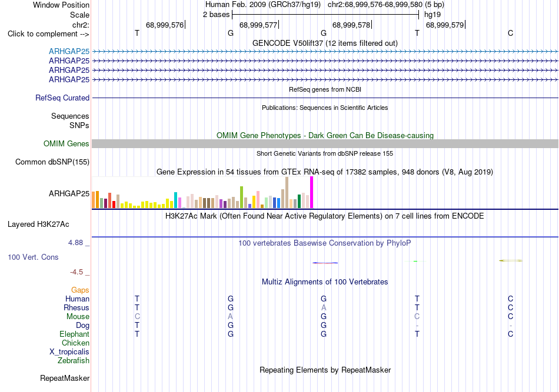Screen dimensions: 559x392
Task: Click the faded A in Mouse row
Action: 230,317
